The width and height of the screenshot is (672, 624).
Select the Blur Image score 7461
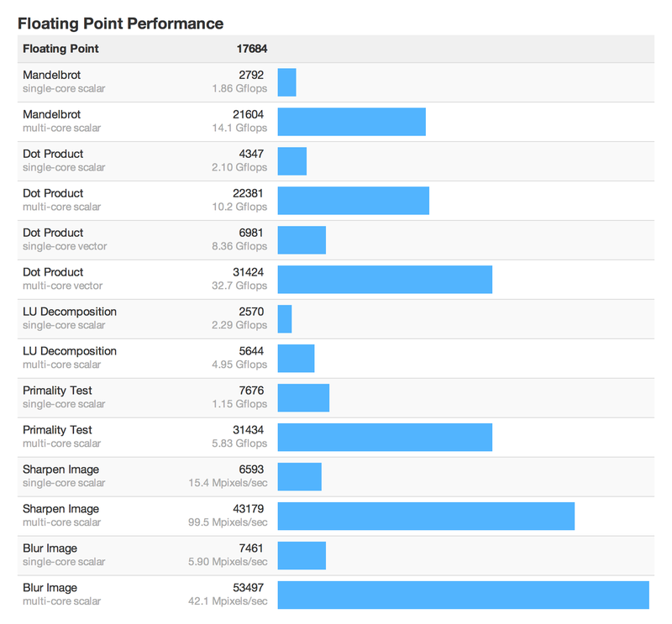(251, 548)
